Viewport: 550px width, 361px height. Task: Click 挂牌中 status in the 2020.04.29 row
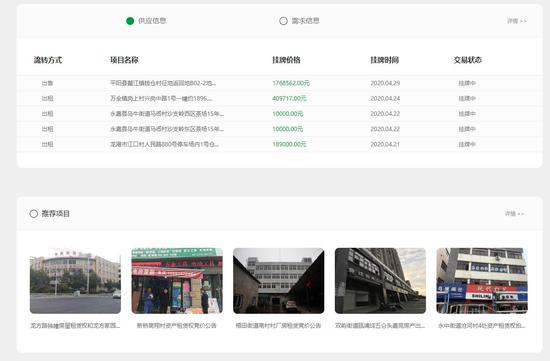point(467,83)
